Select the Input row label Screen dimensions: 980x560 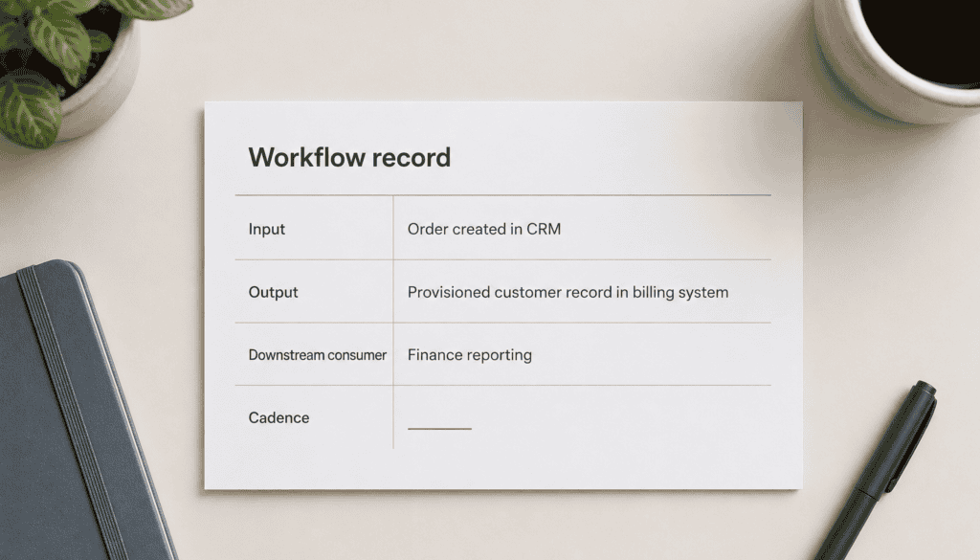pyautogui.click(x=267, y=230)
